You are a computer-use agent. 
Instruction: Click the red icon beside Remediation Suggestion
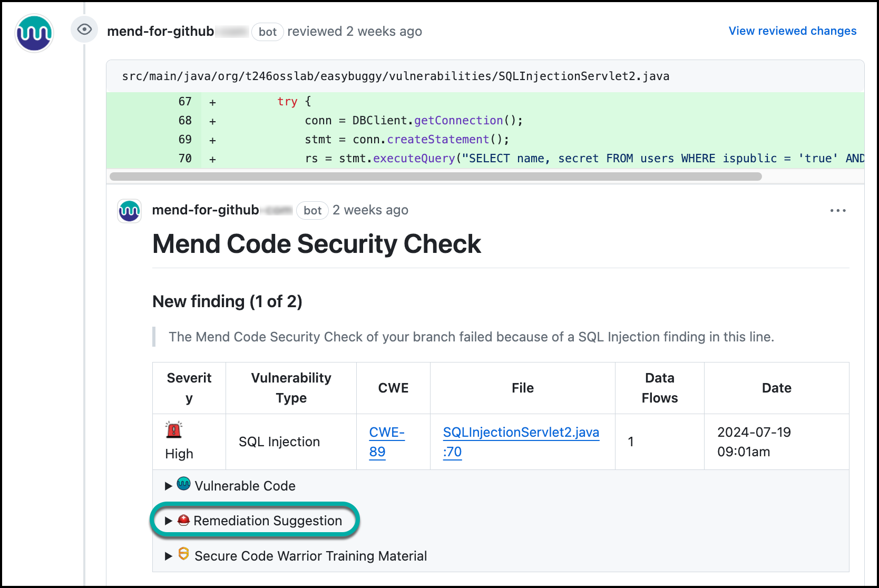(x=183, y=521)
